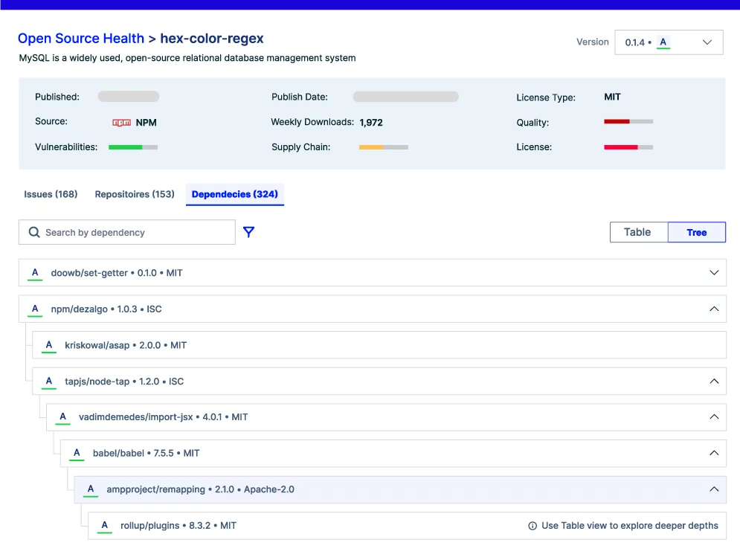Click 'Use Table view to explore deeper depths'

point(630,526)
